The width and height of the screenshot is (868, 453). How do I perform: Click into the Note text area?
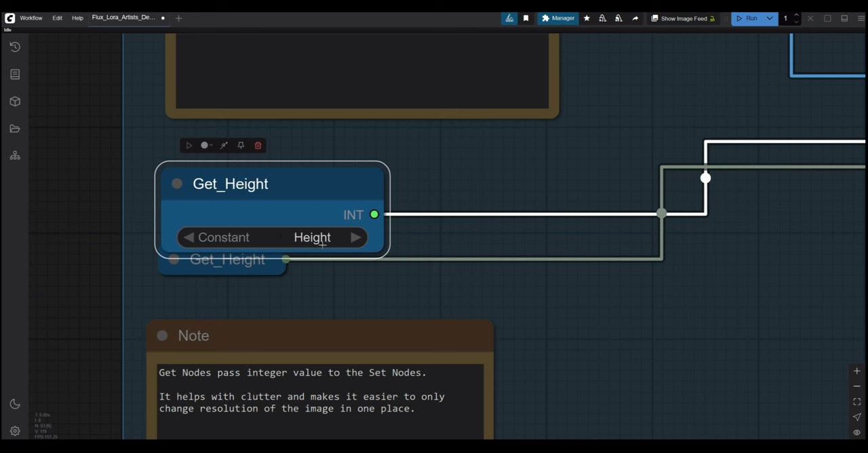(320, 401)
